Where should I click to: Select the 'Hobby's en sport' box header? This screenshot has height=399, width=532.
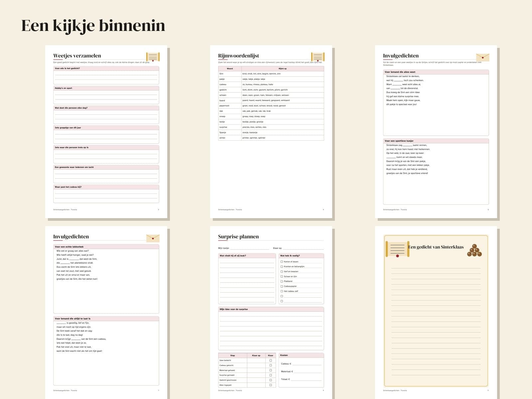click(x=106, y=88)
